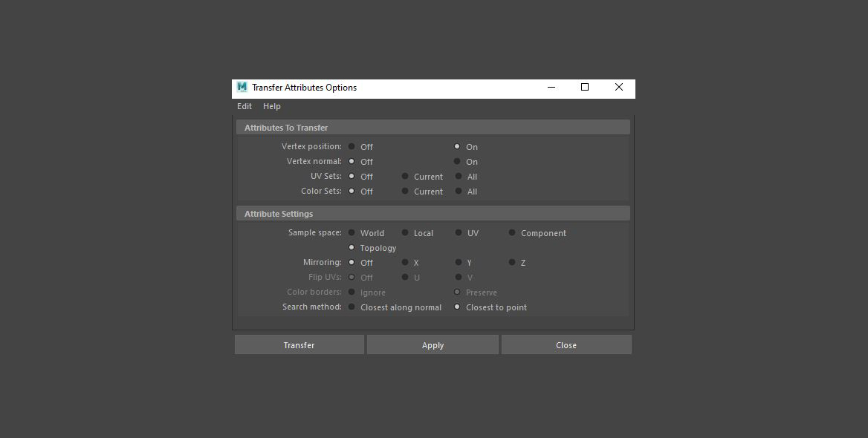This screenshot has width=868, height=438.
Task: Open the Help menu
Action: (x=272, y=106)
